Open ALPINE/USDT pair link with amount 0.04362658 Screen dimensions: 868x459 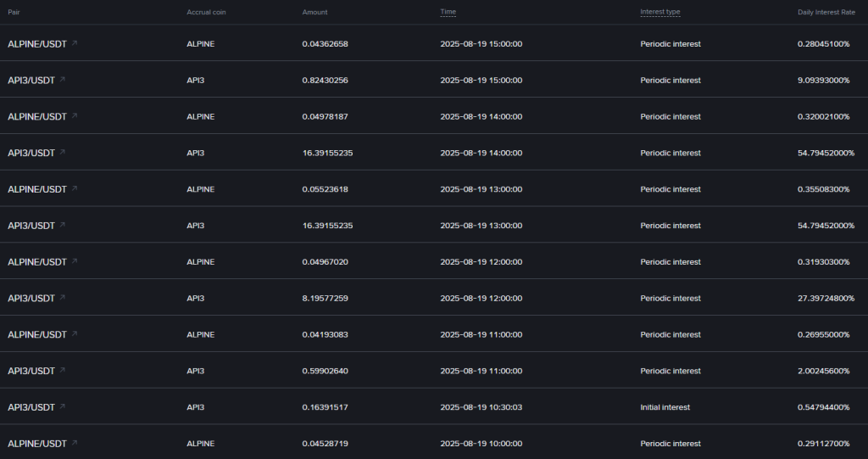click(x=37, y=44)
